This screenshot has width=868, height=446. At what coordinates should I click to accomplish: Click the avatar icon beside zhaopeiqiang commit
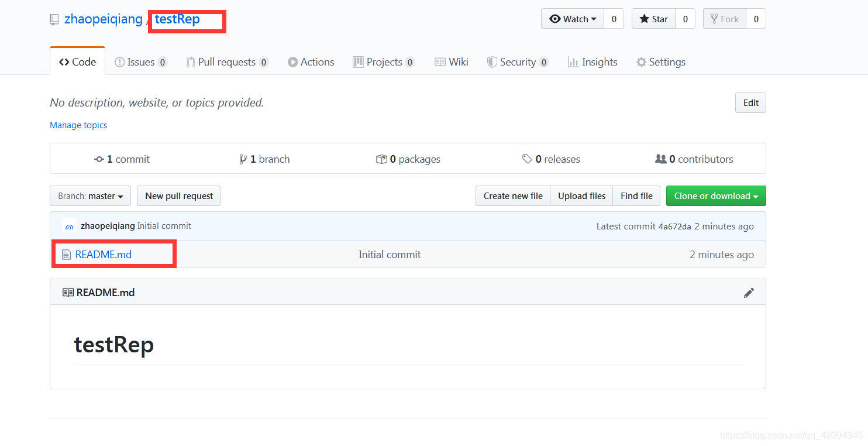pyautogui.click(x=69, y=226)
